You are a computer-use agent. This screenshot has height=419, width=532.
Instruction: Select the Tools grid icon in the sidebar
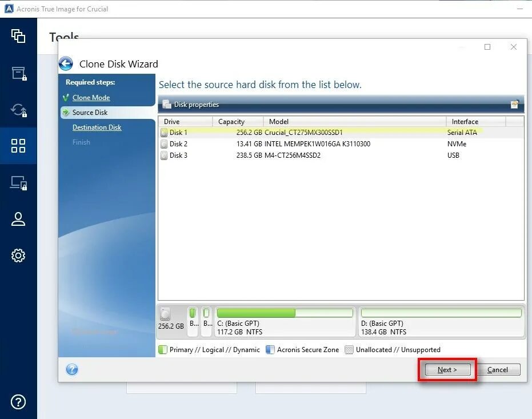(x=18, y=146)
